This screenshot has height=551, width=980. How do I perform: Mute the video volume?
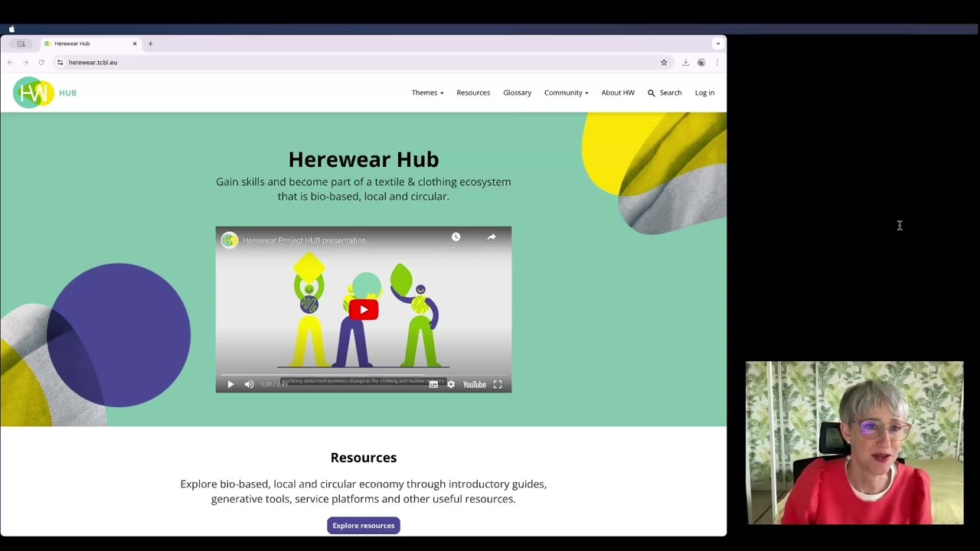pyautogui.click(x=249, y=385)
